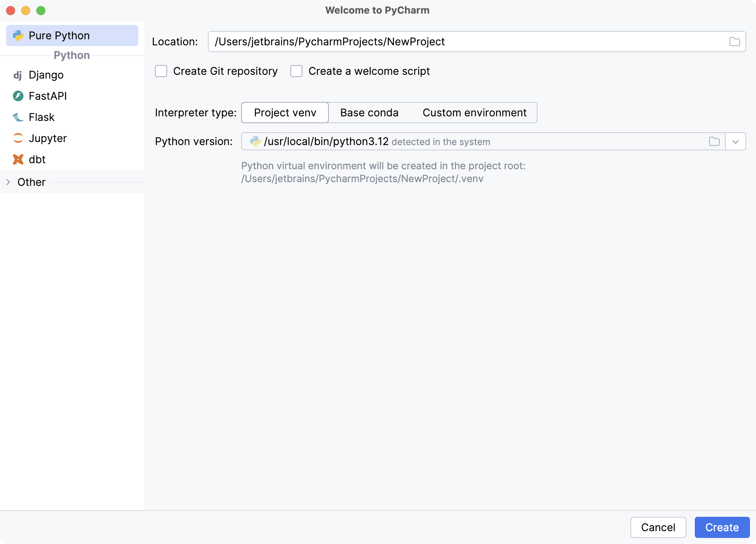Expand the Other project types section
This screenshot has height=544, width=756.
click(8, 182)
